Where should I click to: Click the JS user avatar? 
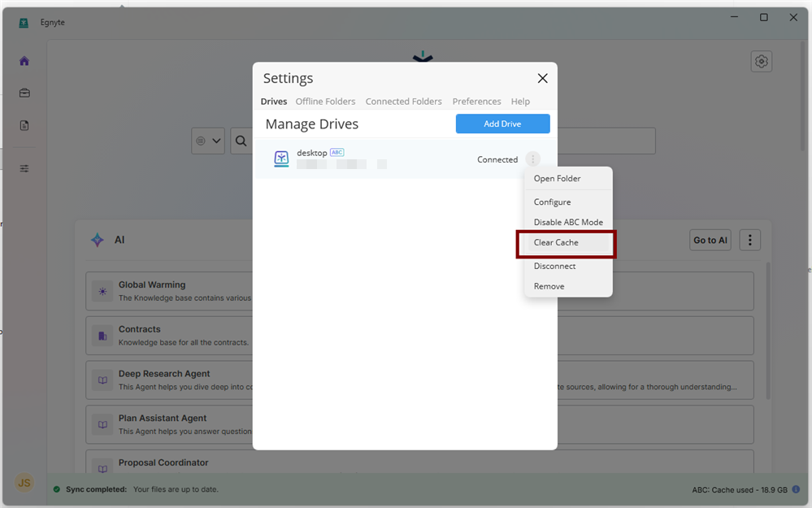click(24, 483)
